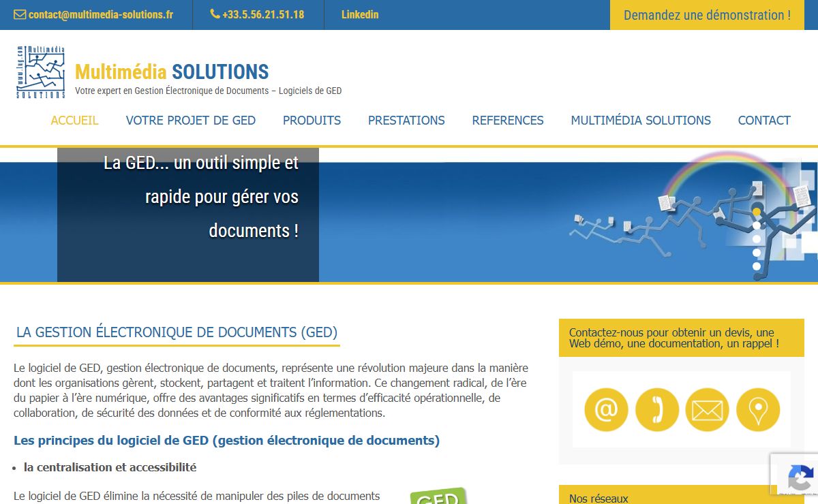Select the first yellow slider dot
This screenshot has width=818, height=504.
coord(756,212)
